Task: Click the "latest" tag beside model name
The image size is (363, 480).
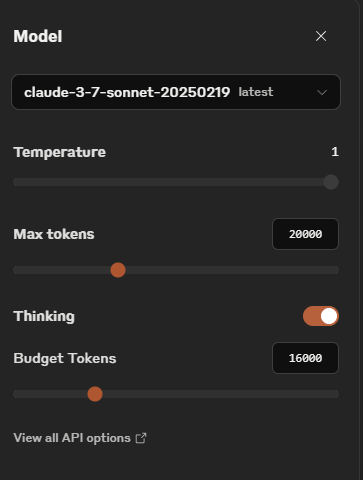Action: (x=256, y=92)
